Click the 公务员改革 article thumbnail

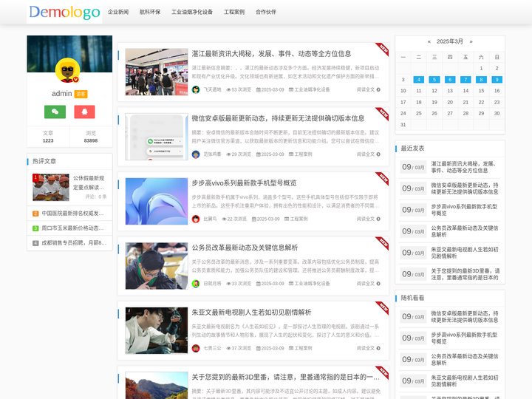157,266
